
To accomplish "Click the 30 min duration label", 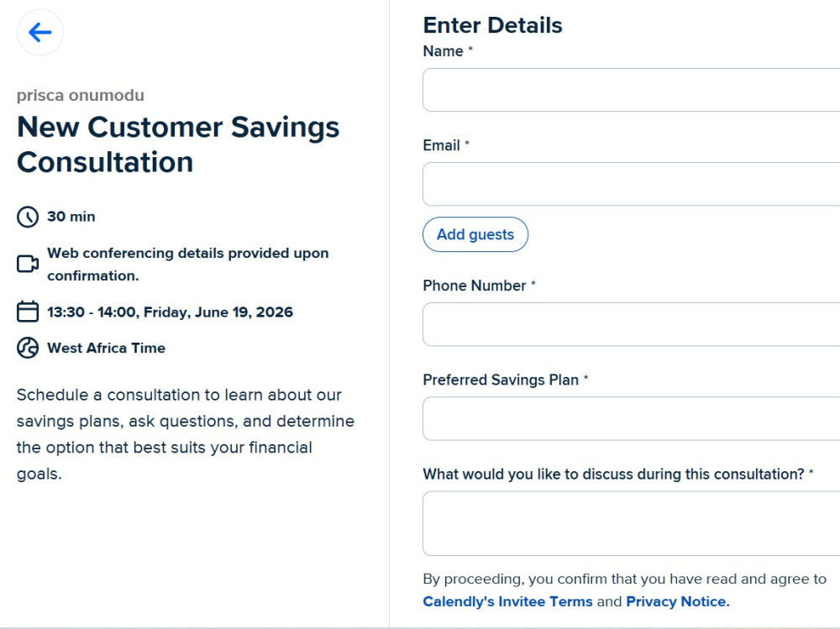I will point(71,217).
